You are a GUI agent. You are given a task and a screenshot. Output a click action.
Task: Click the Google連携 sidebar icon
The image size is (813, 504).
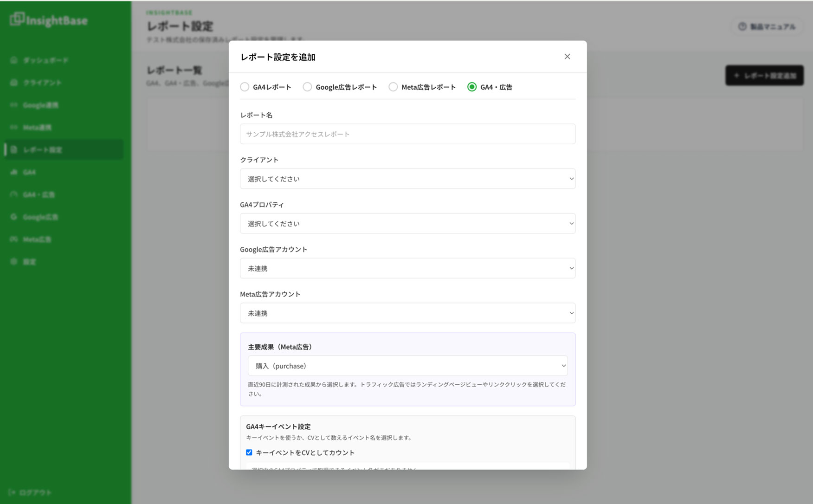pos(13,105)
